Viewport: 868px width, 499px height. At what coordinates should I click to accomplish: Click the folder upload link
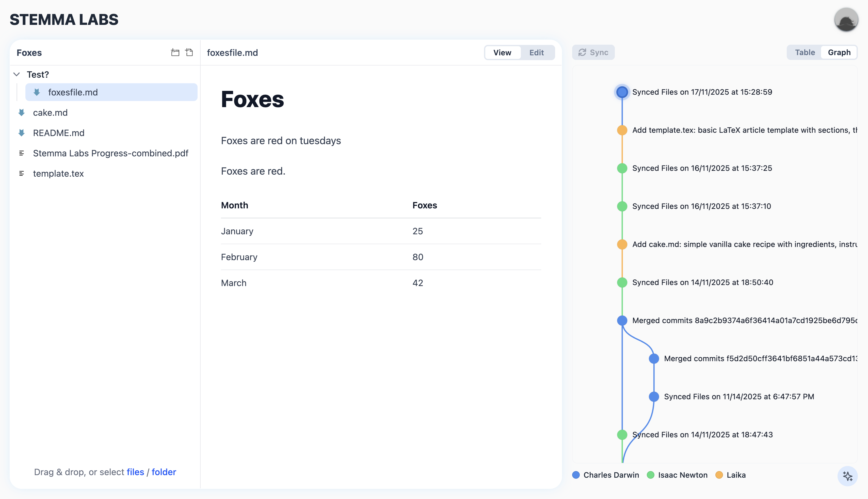pos(164,472)
